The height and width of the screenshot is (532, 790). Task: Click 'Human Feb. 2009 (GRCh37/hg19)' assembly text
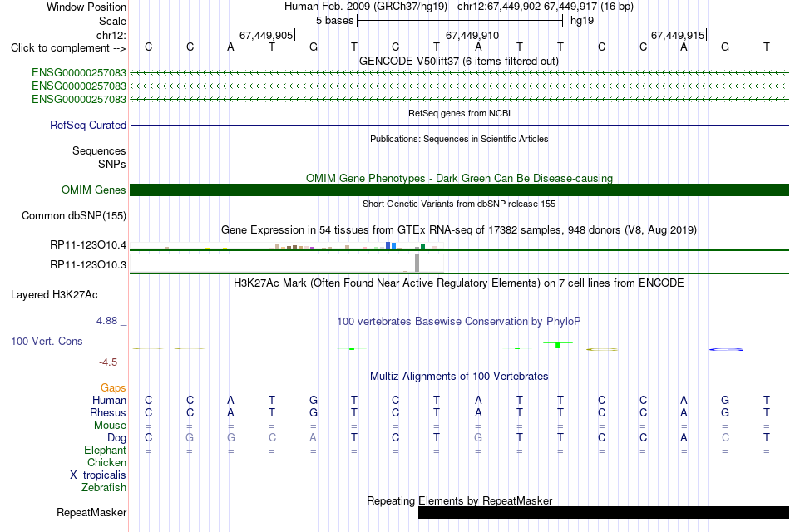(x=366, y=7)
